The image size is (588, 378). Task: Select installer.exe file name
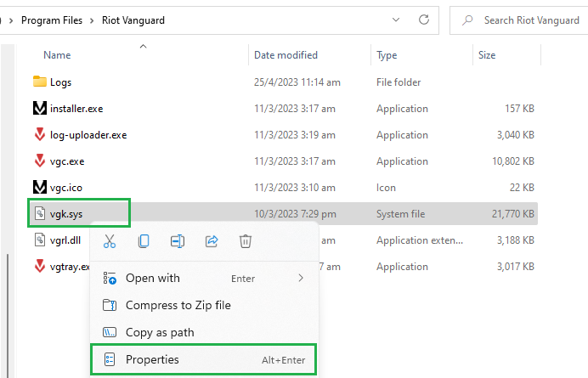click(x=76, y=109)
